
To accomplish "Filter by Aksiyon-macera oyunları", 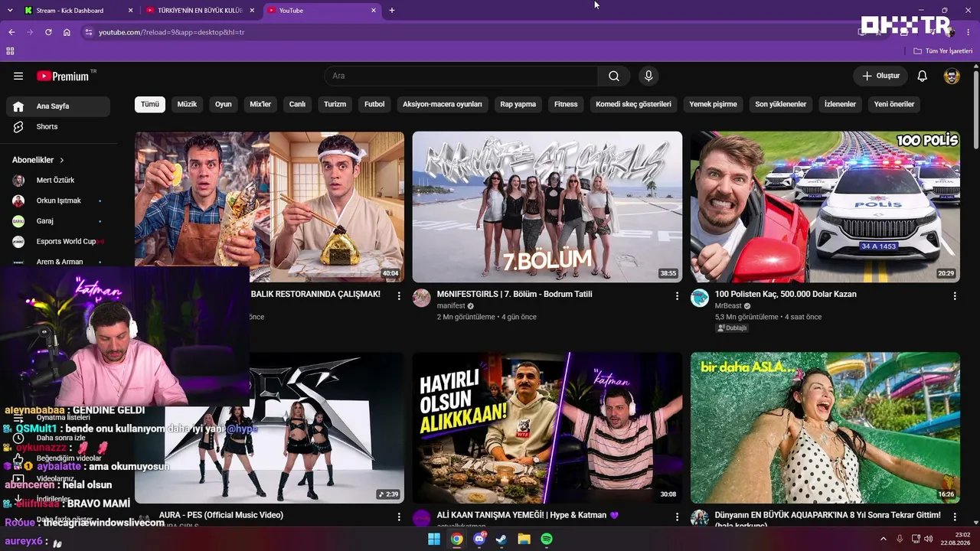I will click(x=443, y=104).
